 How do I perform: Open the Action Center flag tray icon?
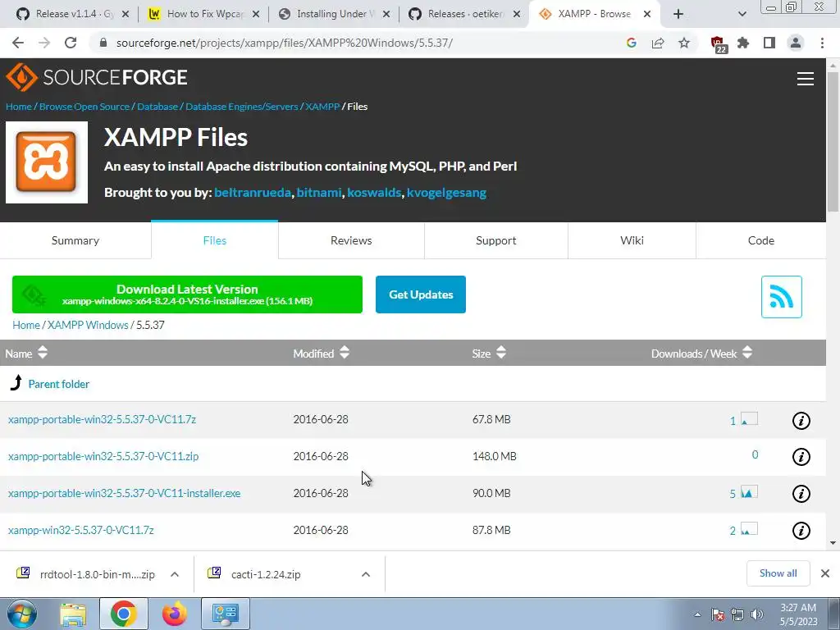(x=718, y=614)
